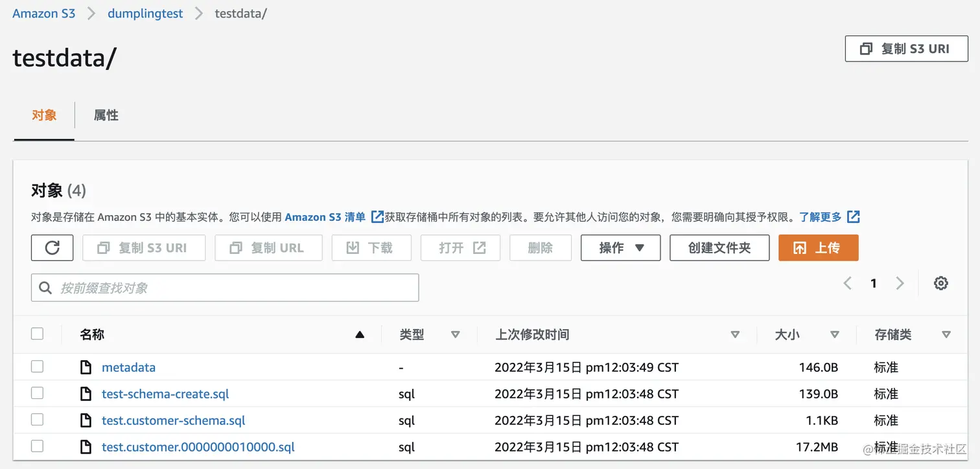Click the toolbar 复制 S3 URI button
The width and height of the screenshot is (980, 469).
click(144, 247)
